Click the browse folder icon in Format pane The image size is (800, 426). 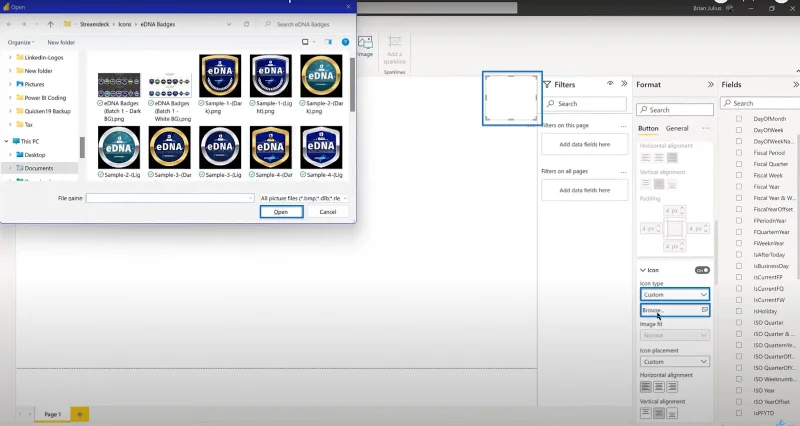705,310
